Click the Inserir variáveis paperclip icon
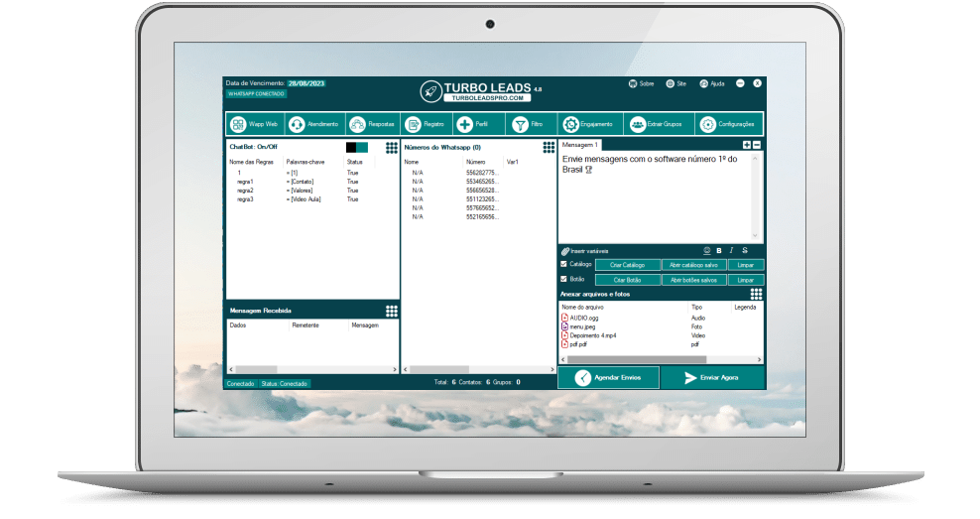This screenshot has width=980, height=519. point(564,251)
